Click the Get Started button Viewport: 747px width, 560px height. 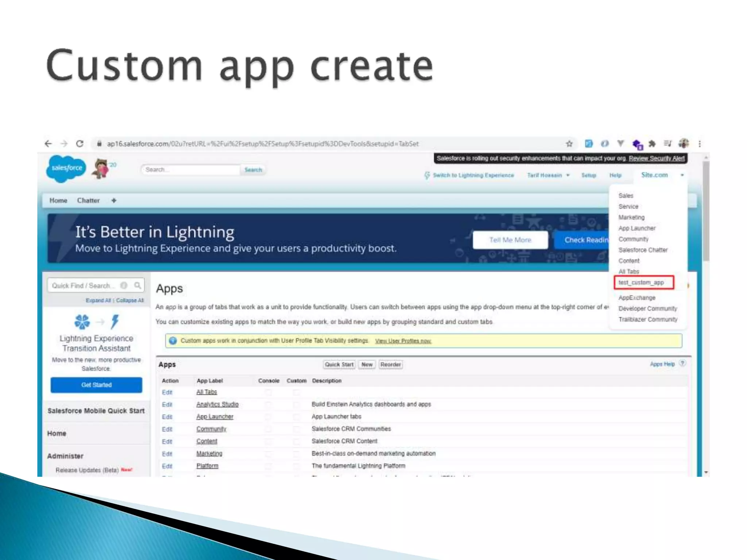click(96, 385)
